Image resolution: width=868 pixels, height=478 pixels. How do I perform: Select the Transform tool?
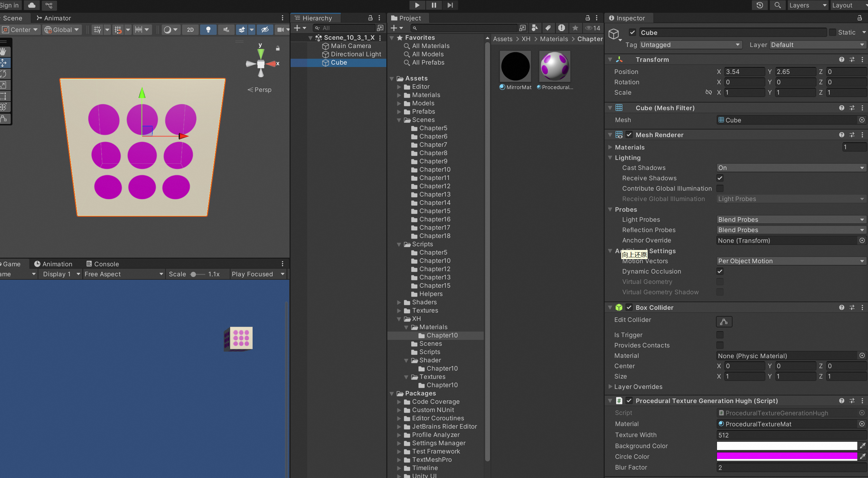point(3,107)
